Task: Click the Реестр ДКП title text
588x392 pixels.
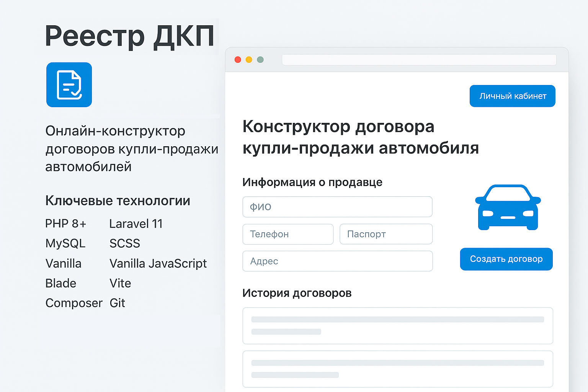Action: (130, 36)
